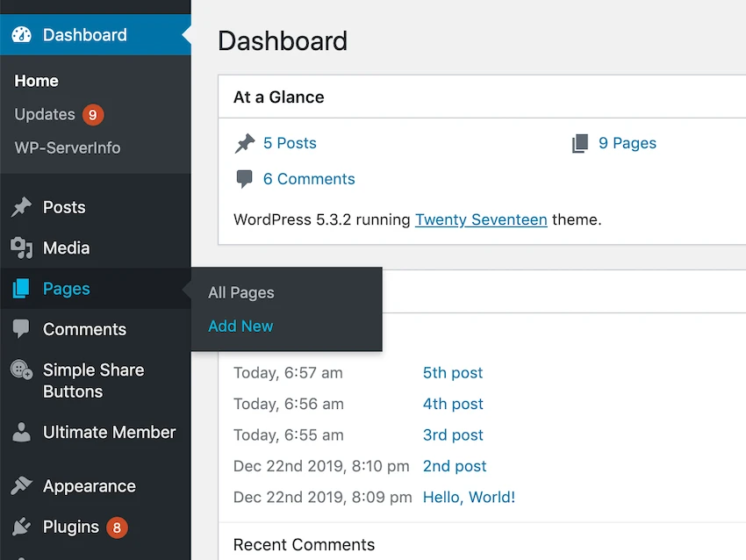The image size is (746, 560).
Task: Click the Pages icon in sidebar
Action: click(x=21, y=289)
